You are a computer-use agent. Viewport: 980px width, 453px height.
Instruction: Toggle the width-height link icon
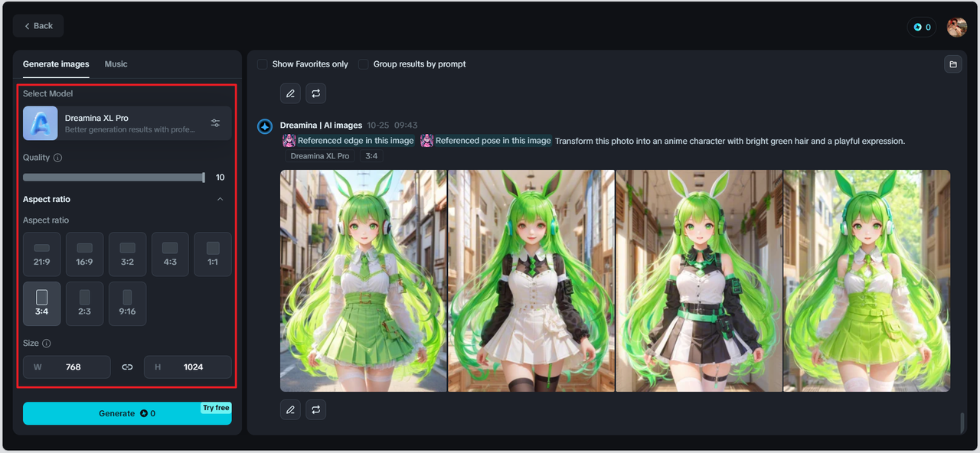[x=127, y=367]
